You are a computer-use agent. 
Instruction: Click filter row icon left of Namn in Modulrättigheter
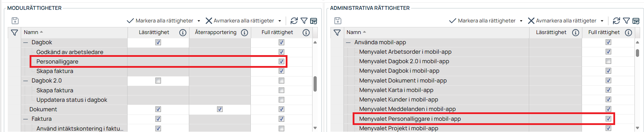tap(14, 33)
